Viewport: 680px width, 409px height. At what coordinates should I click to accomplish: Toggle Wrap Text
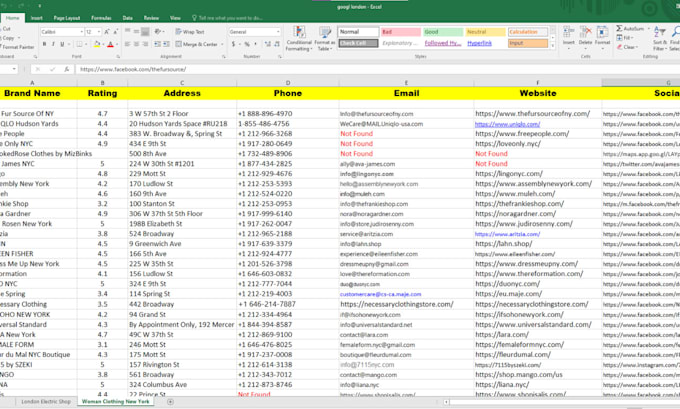click(x=190, y=32)
